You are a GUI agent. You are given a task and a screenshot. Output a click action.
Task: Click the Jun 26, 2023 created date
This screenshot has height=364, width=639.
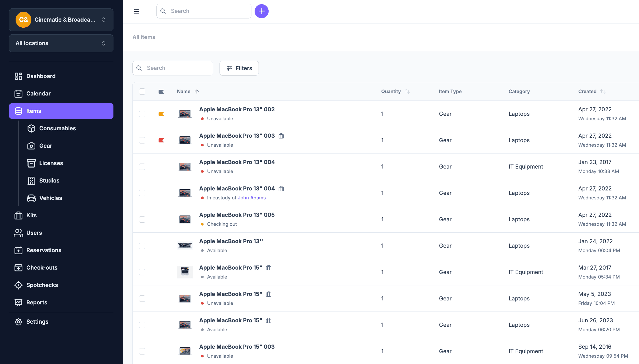(x=596, y=320)
